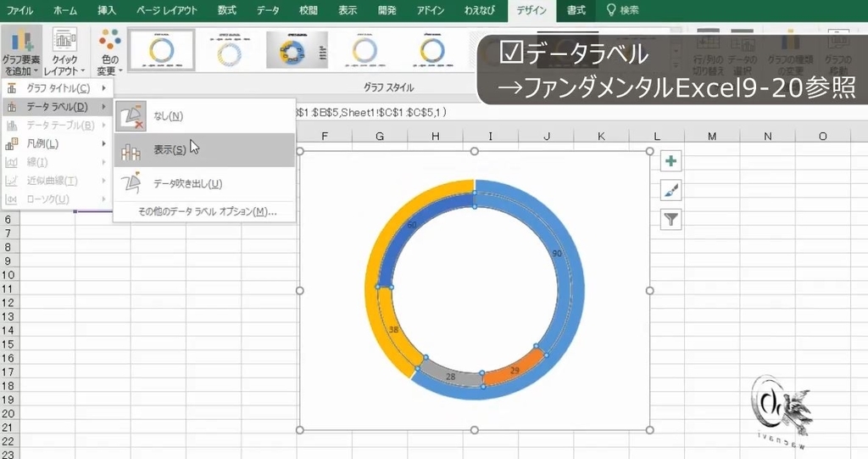Image resolution: width=868 pixels, height=459 pixels.
Task: Click the データ吹き出し callout icon
Action: pos(131,183)
